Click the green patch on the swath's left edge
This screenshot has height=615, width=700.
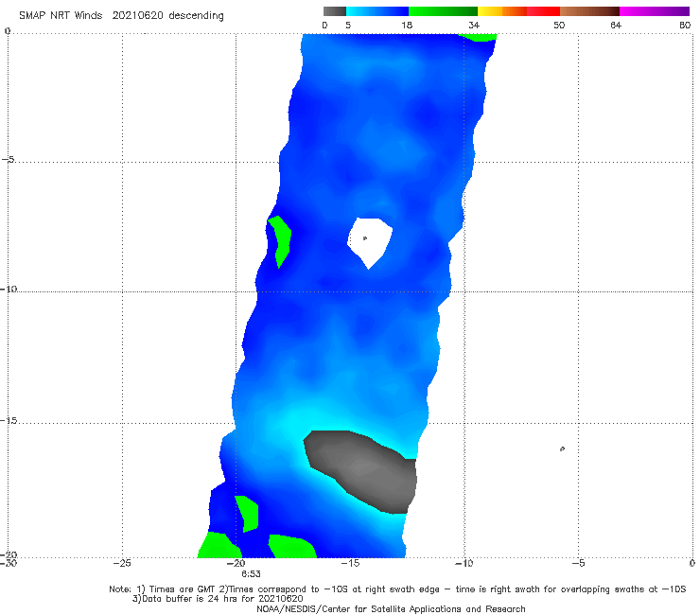[280, 241]
